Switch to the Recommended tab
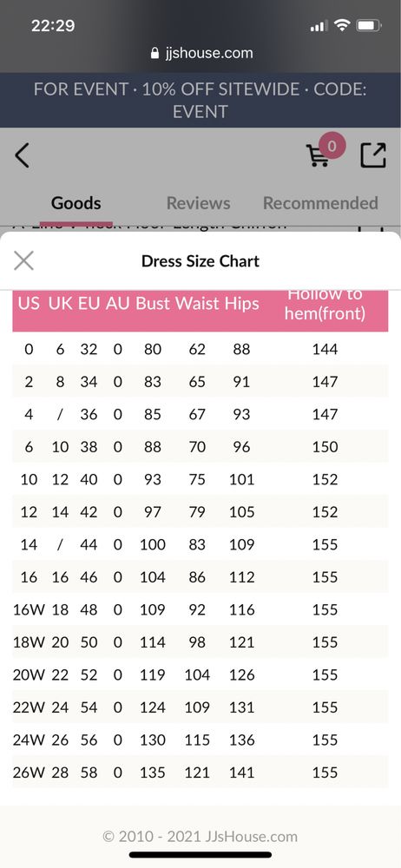This screenshot has width=401, height=868. click(x=320, y=203)
